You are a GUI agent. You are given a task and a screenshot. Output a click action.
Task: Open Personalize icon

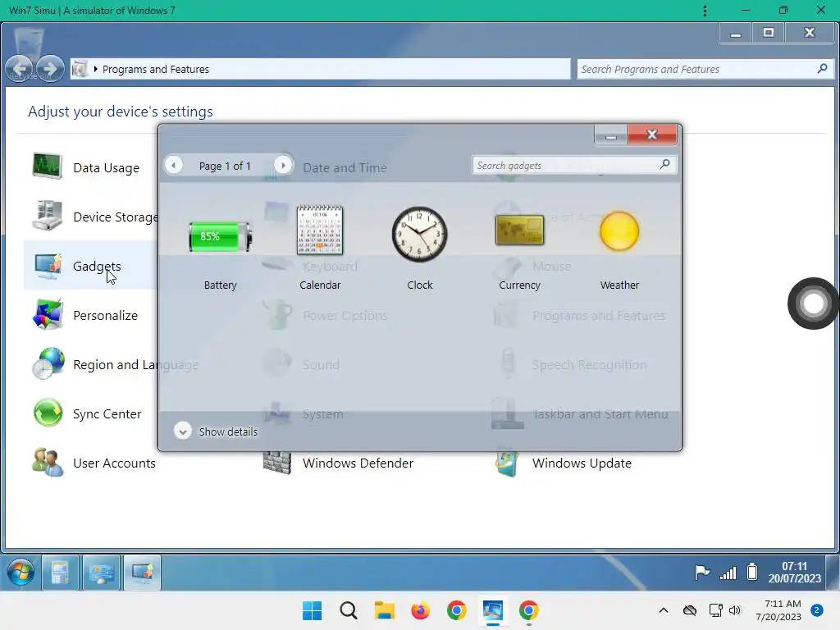(48, 315)
